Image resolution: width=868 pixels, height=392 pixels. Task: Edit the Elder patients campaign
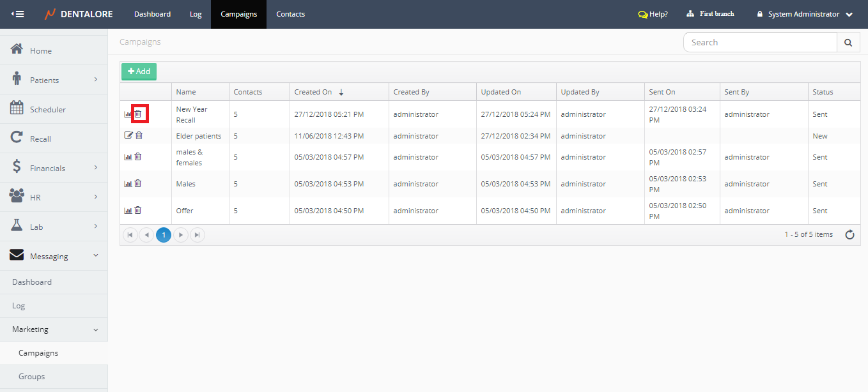click(x=128, y=135)
